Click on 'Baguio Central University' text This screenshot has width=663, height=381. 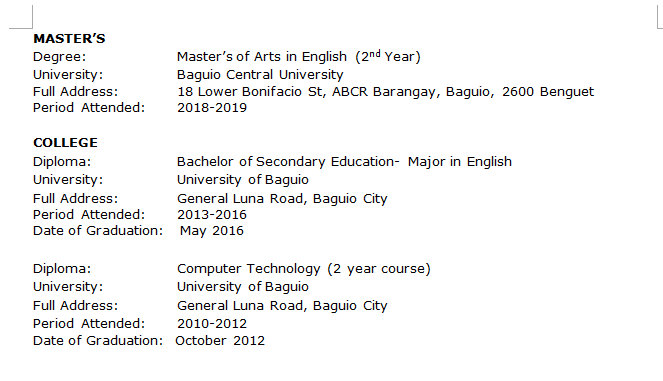260,74
